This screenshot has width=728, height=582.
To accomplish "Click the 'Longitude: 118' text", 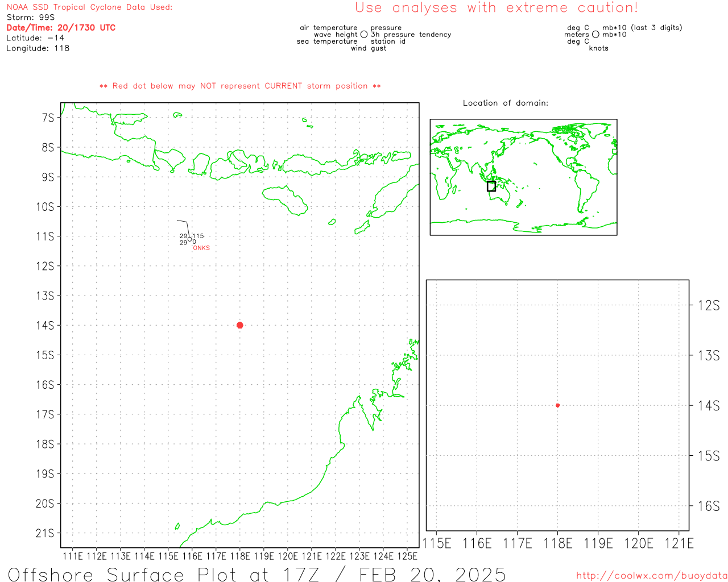I will tap(38, 48).
